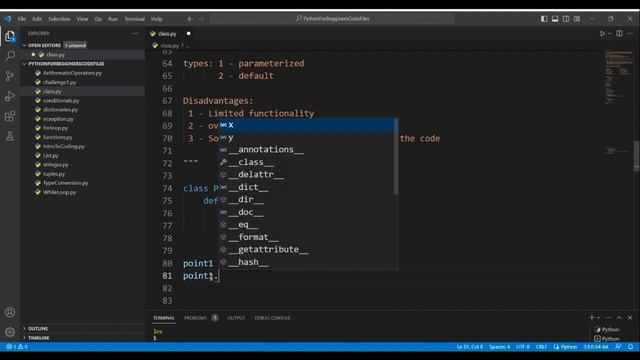The height and width of the screenshot is (360, 640).
Task: Open the Search view in activity bar
Action: point(10,56)
